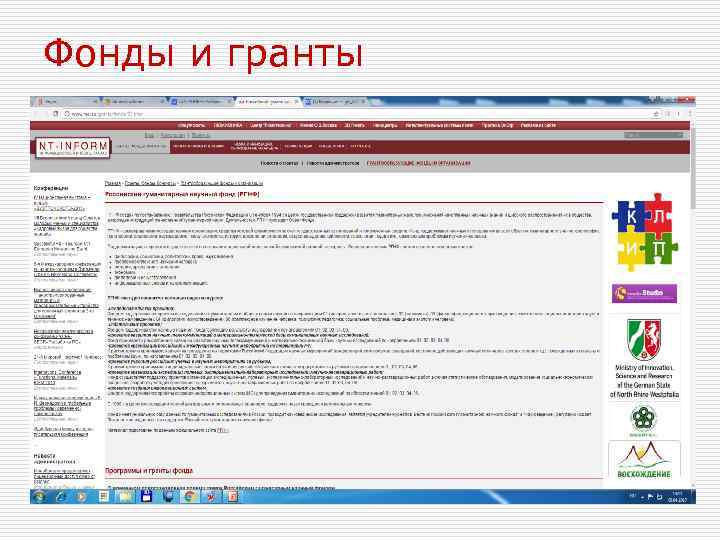Open the yellow folder icon in the taskbar
720x540 pixels.
(125, 496)
